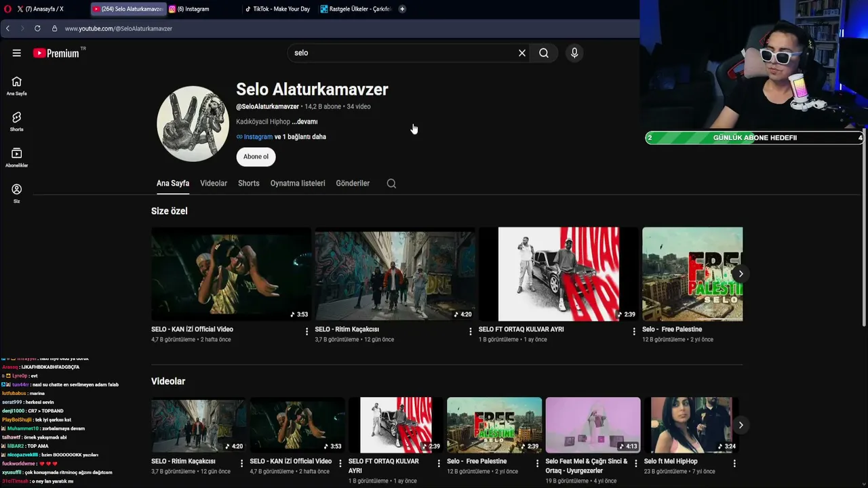Play the Ritim Kaçakcısı thumbnail in Videolar row

[199, 425]
